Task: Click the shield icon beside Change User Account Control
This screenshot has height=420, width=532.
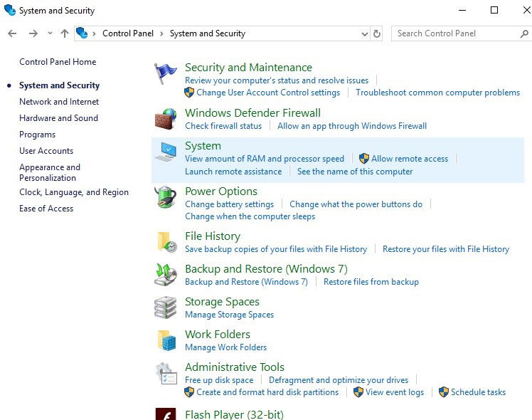Action: 189,93
